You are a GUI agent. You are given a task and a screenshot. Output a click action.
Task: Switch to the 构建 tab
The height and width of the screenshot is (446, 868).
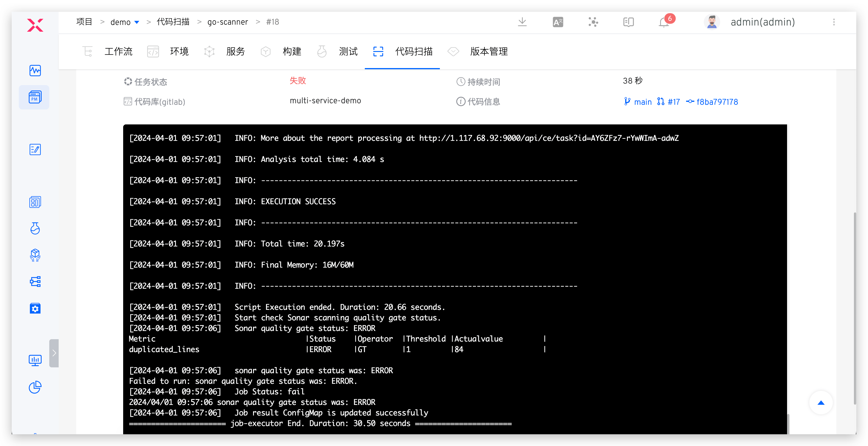click(291, 52)
